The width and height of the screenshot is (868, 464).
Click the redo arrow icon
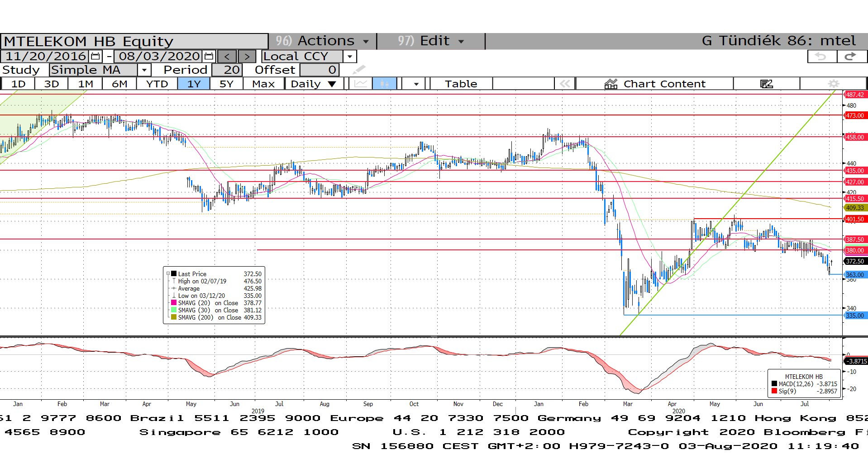851,56
